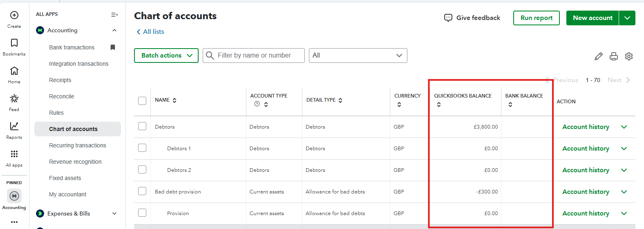This screenshot has height=229, width=644.
Task: Select the Bad debt provision checkbox
Action: 142,191
